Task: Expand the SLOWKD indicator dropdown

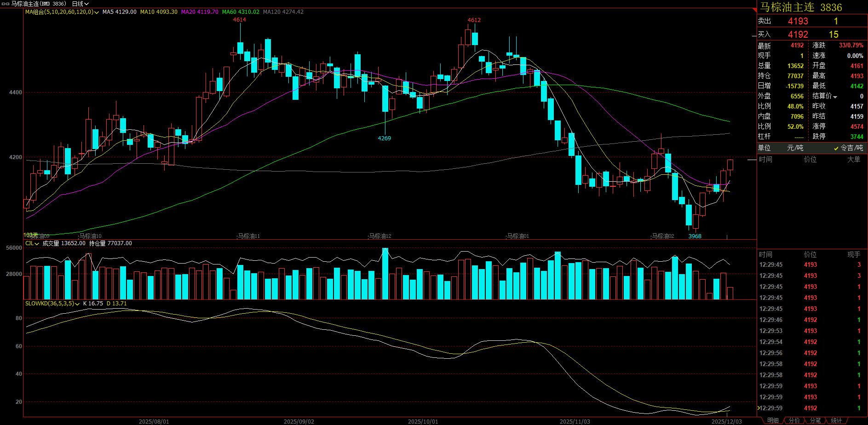Action: pos(77,304)
